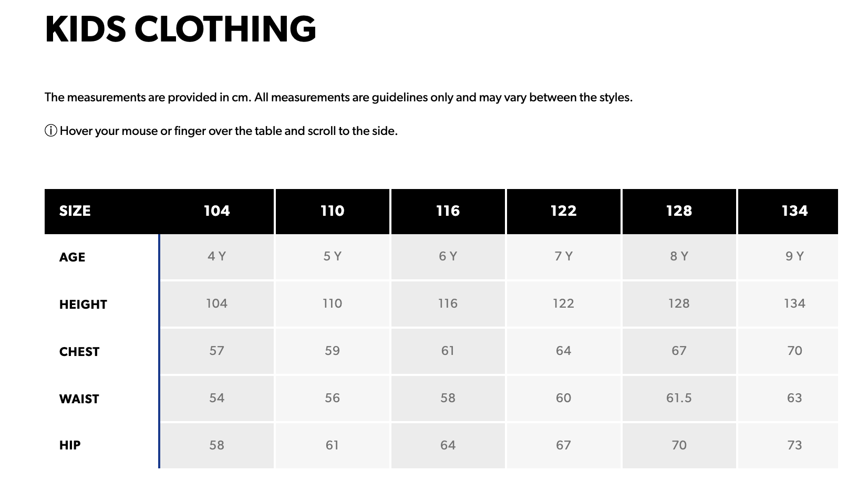
Task: Click the 9 Y age cell
Action: (794, 256)
